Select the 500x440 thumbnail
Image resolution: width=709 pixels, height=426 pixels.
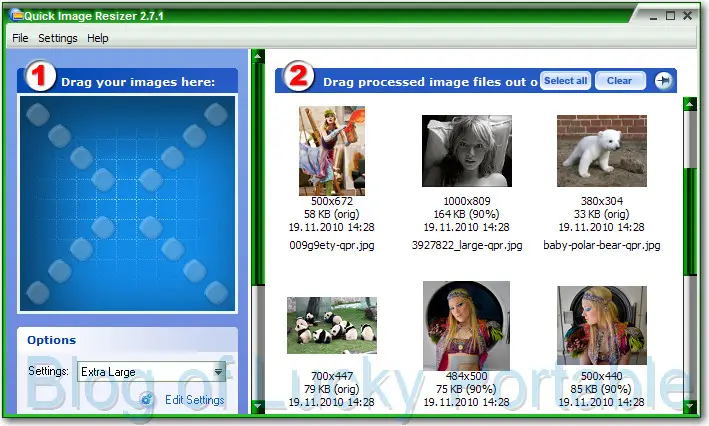602,325
